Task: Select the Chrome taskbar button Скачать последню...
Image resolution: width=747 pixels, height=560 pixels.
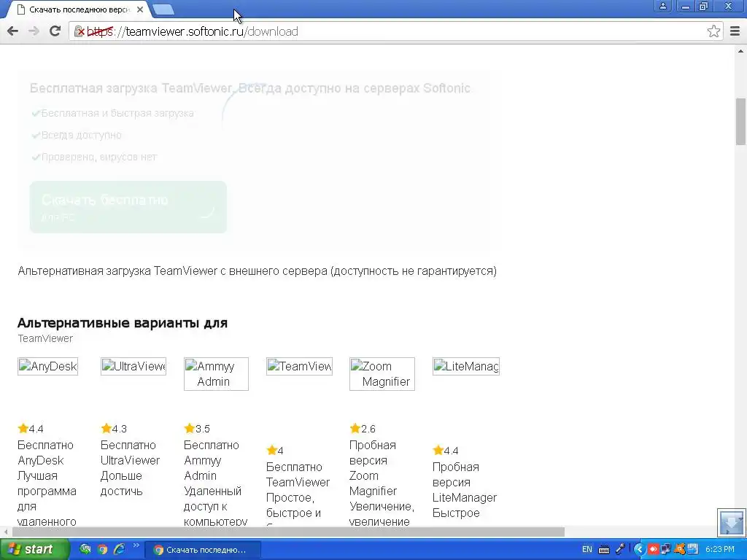Action: (x=203, y=550)
